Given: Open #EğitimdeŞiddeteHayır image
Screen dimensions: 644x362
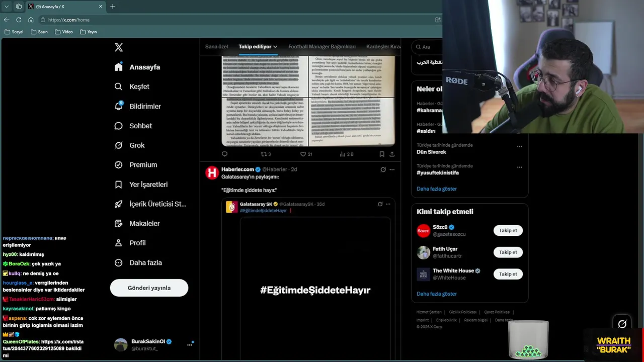Looking at the screenshot, I should point(315,290).
